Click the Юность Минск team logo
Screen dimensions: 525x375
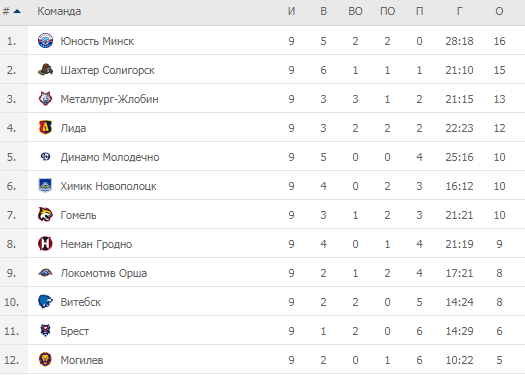[x=45, y=41]
